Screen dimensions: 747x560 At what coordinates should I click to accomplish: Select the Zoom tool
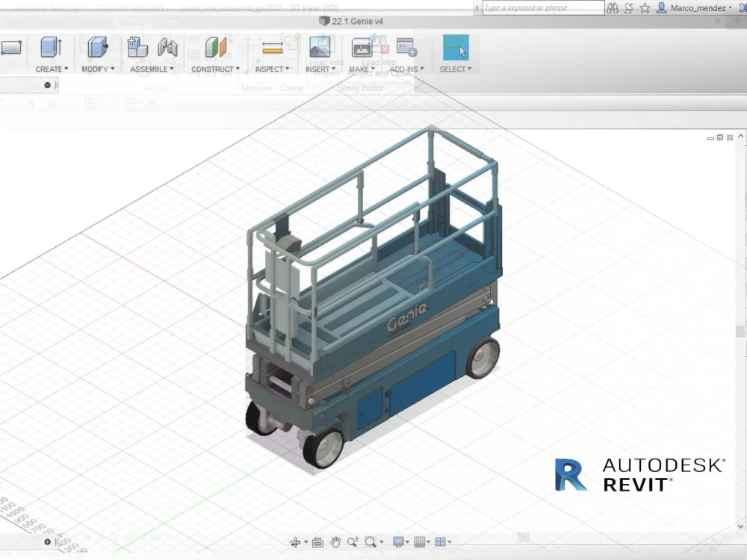[x=353, y=541]
